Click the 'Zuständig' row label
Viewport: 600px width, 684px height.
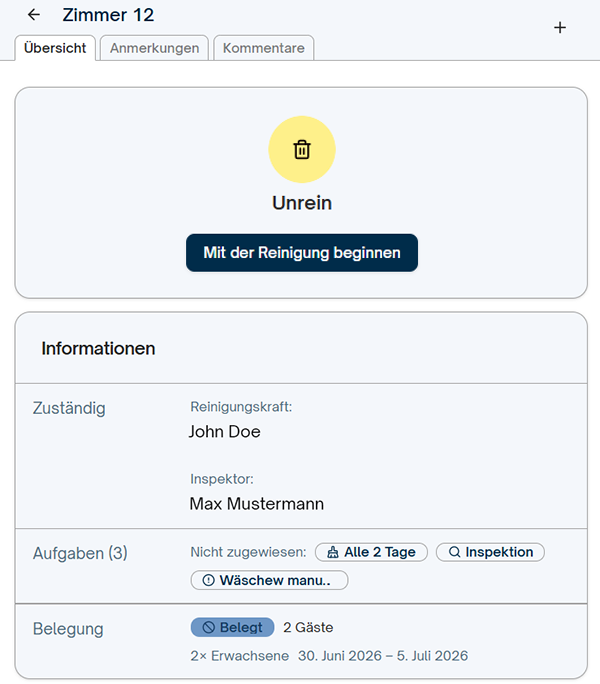(69, 408)
